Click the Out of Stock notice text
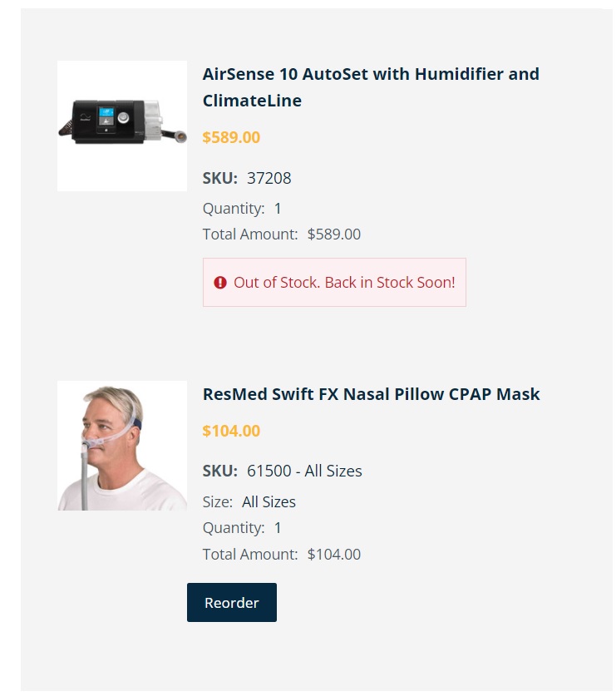The height and width of the screenshot is (696, 616). 344,282
